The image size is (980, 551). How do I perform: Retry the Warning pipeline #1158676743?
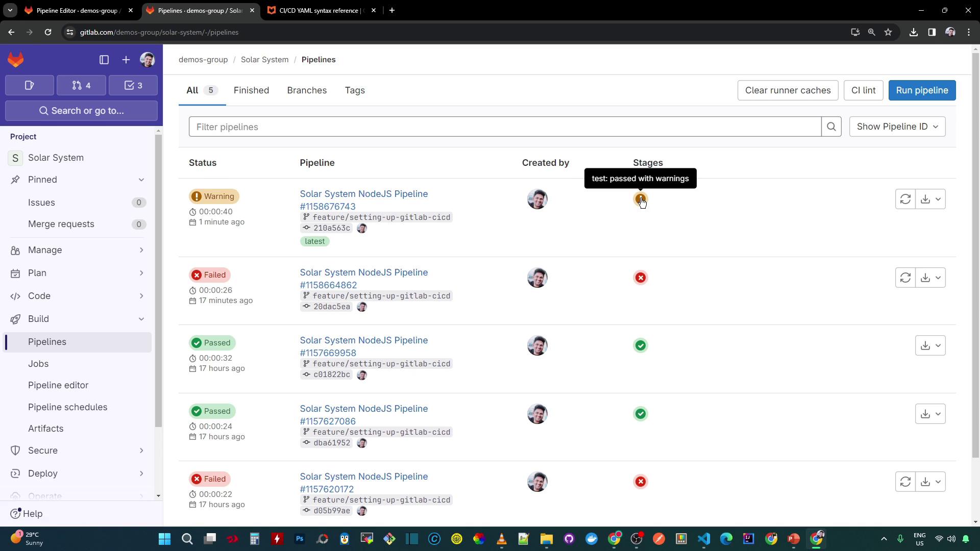coord(905,199)
